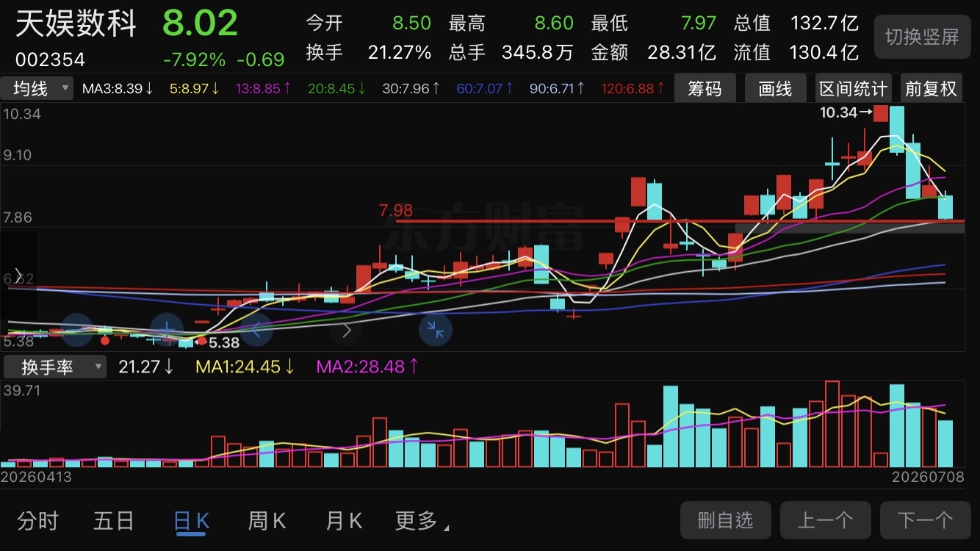The image size is (980, 551).
Task: Tap the yellow MA1:24.45 turnover label
Action: click(x=245, y=366)
